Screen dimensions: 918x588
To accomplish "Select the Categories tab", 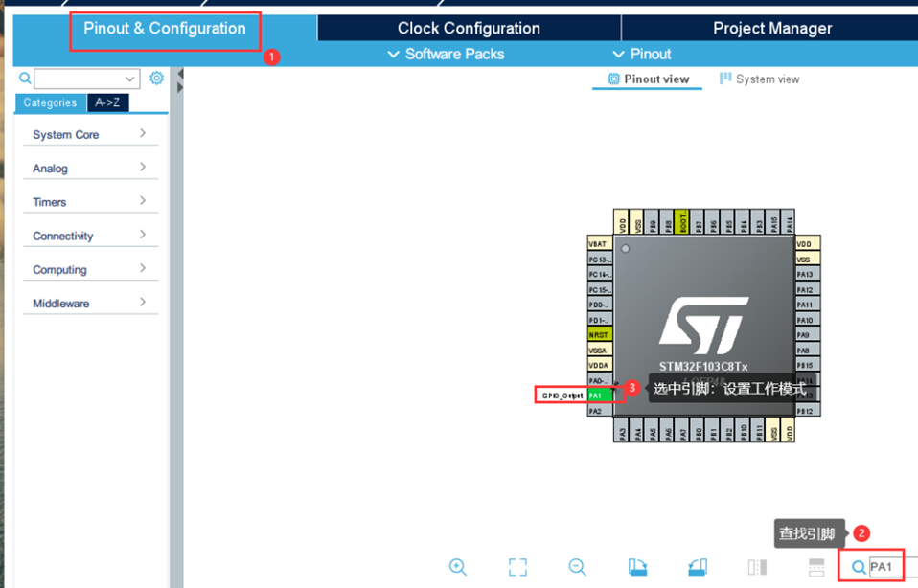I will tap(51, 102).
